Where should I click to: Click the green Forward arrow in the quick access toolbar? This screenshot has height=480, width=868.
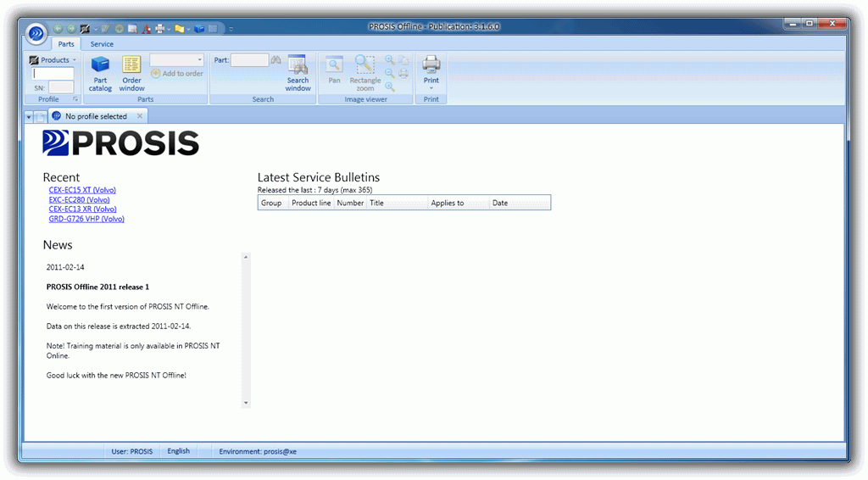[71, 29]
